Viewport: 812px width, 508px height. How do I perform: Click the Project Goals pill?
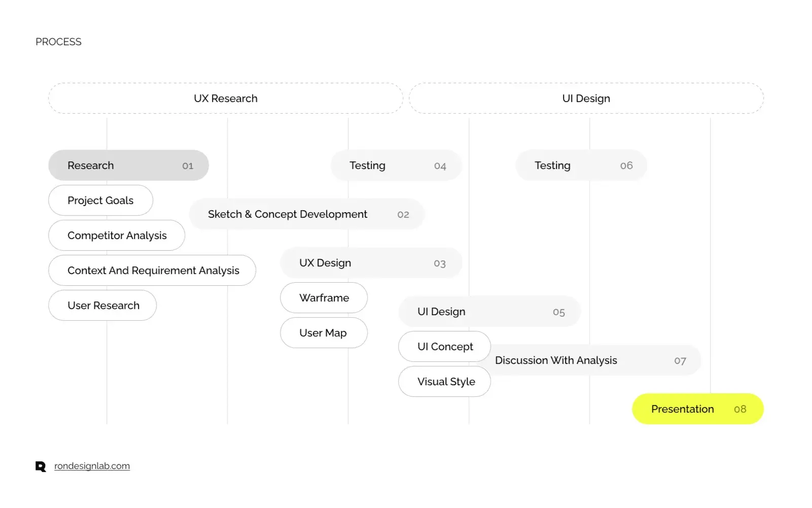(100, 200)
